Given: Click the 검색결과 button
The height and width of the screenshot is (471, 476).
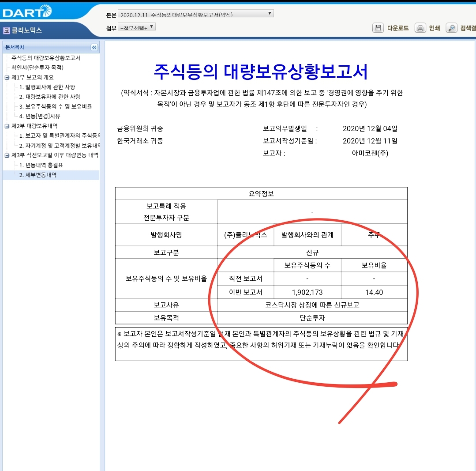Looking at the screenshot, I should tap(468, 28).
